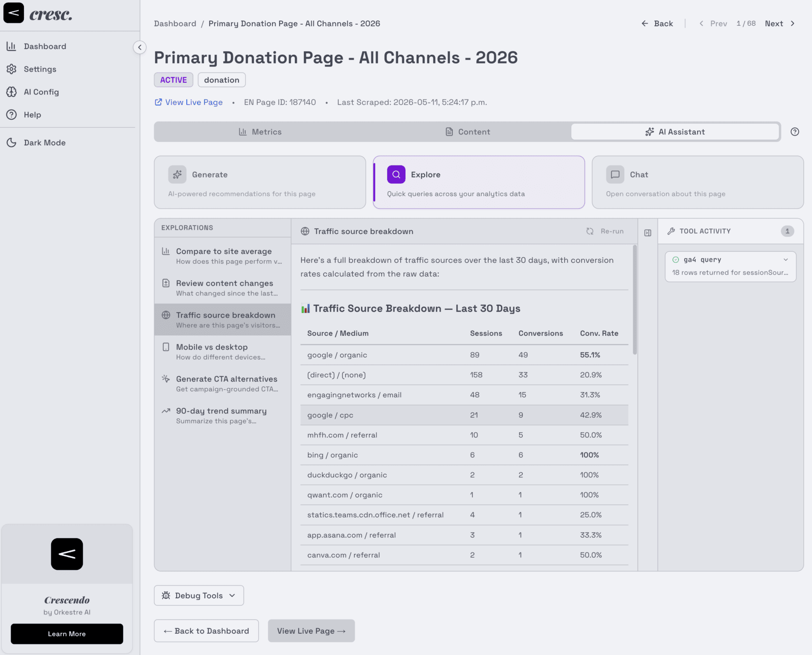Viewport: 812px width, 655px height.
Task: Click the Chat bubble icon
Action: point(615,175)
